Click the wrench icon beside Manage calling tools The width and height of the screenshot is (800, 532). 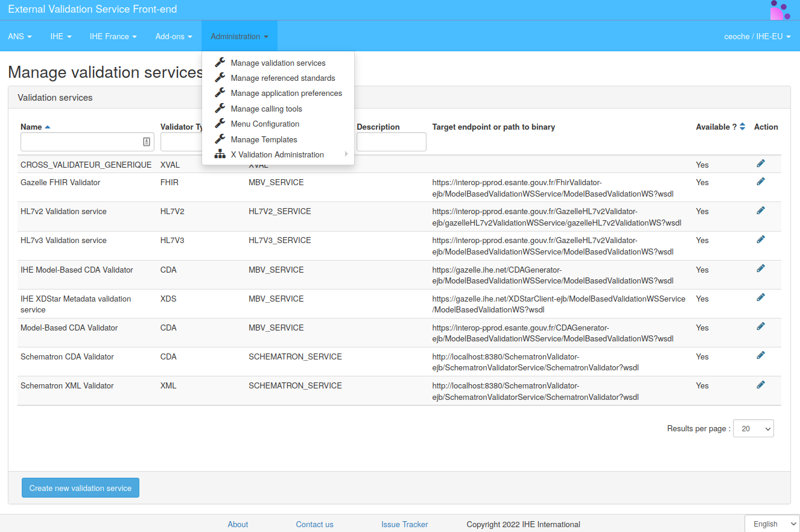220,109
